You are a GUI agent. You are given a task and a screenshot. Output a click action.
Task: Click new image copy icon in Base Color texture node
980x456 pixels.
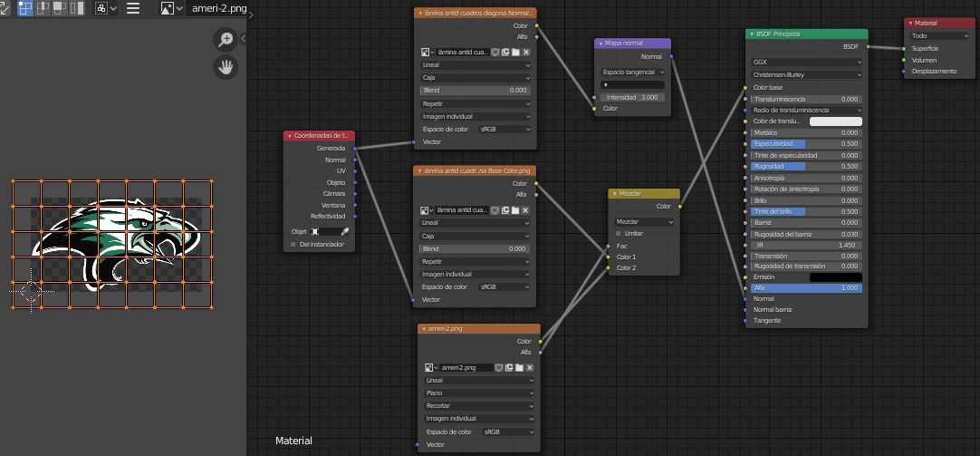pos(505,210)
